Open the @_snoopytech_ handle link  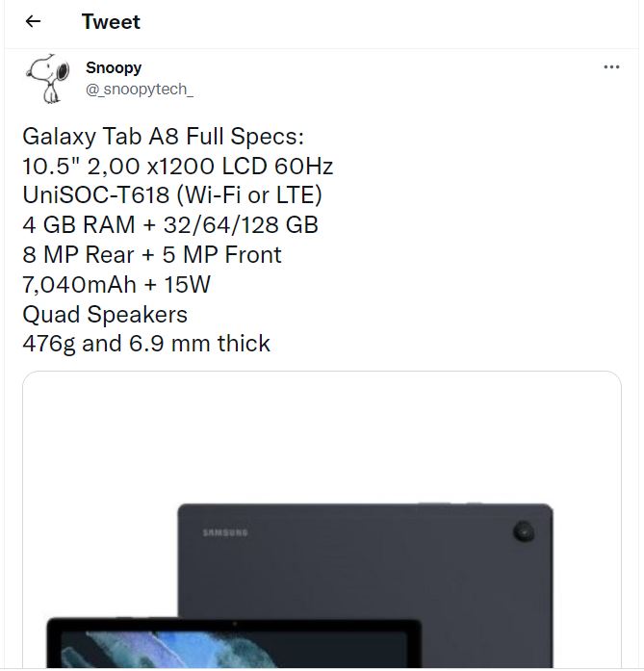(140, 90)
